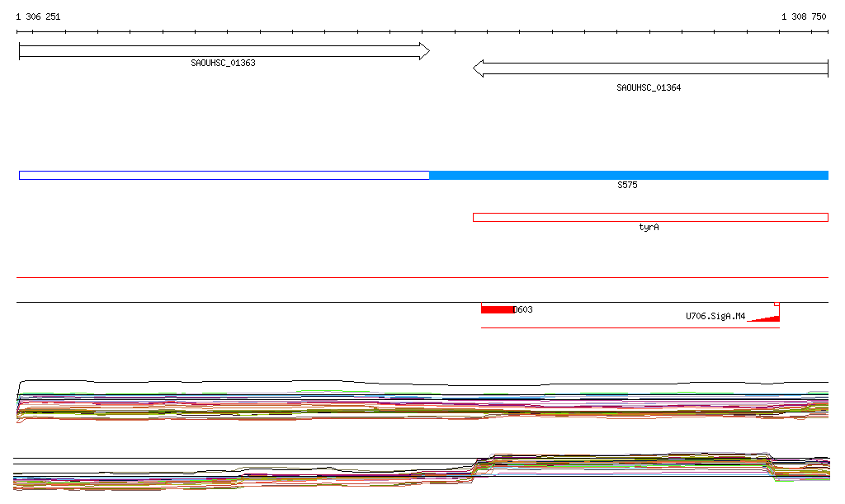Click the red D603 block

(498, 309)
